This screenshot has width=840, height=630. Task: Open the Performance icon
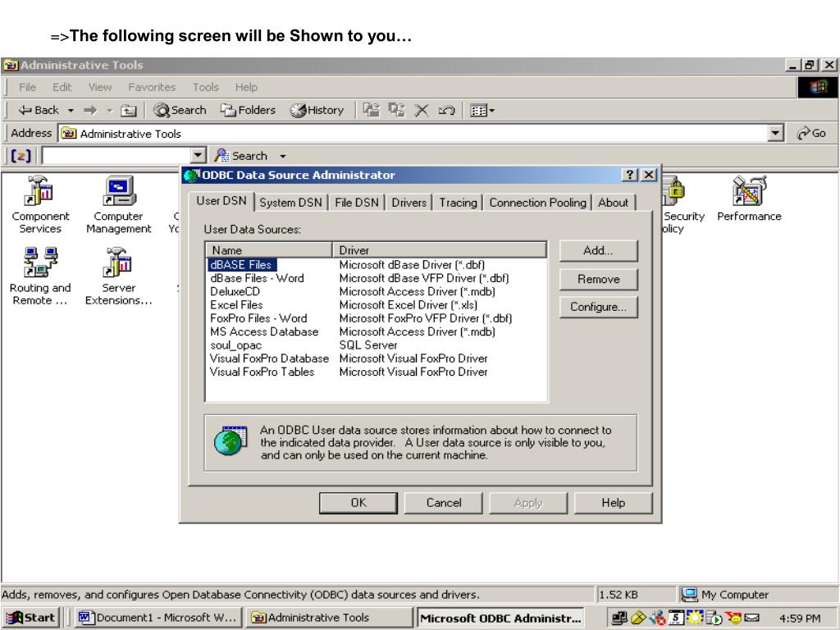click(749, 199)
